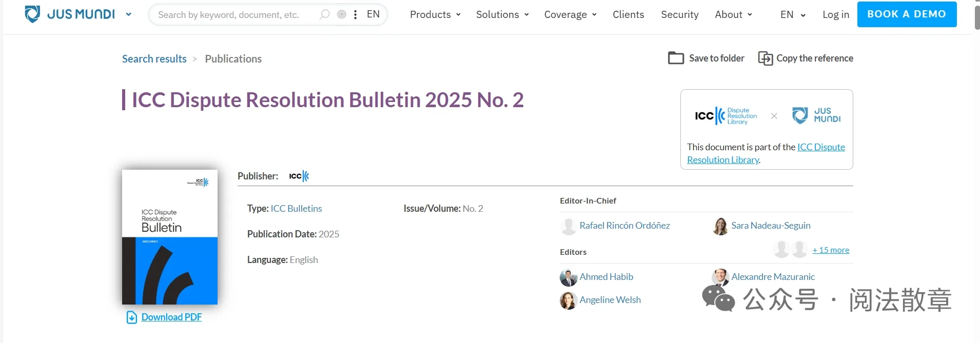Screen dimensions: 980x343
Task: Click the Save to folder label
Action: [716, 58]
